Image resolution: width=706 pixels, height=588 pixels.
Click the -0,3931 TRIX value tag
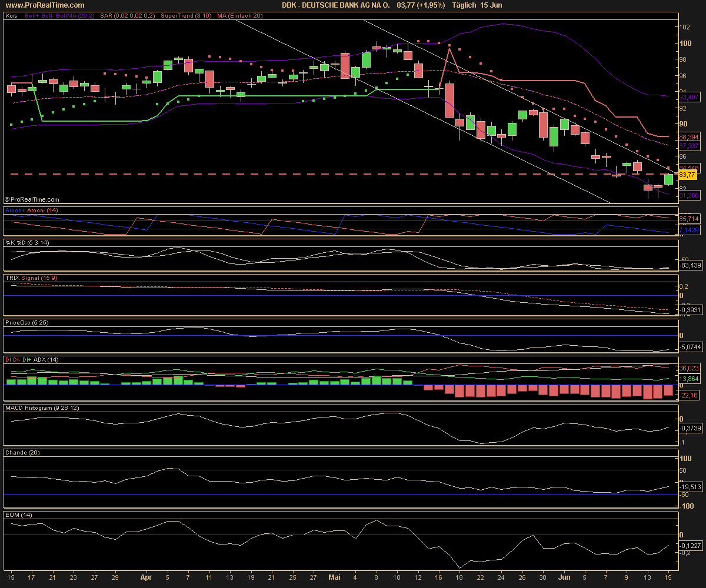pos(691,310)
